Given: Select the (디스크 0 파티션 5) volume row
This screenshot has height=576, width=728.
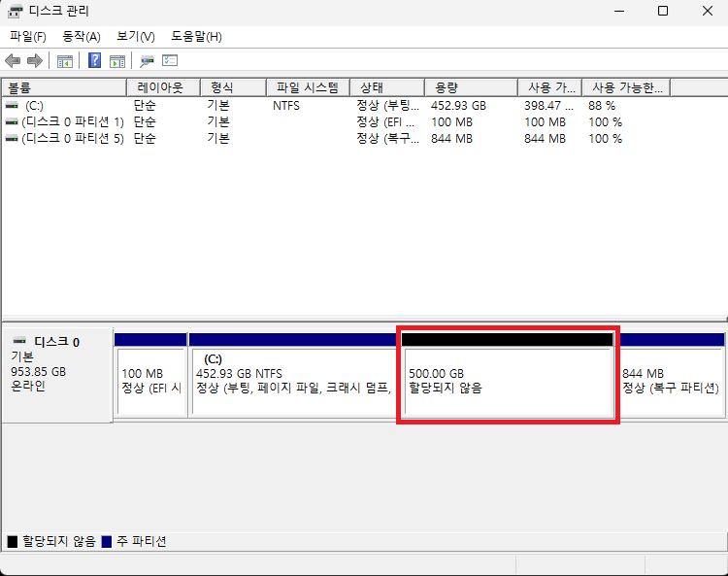Looking at the screenshot, I should click(73, 139).
